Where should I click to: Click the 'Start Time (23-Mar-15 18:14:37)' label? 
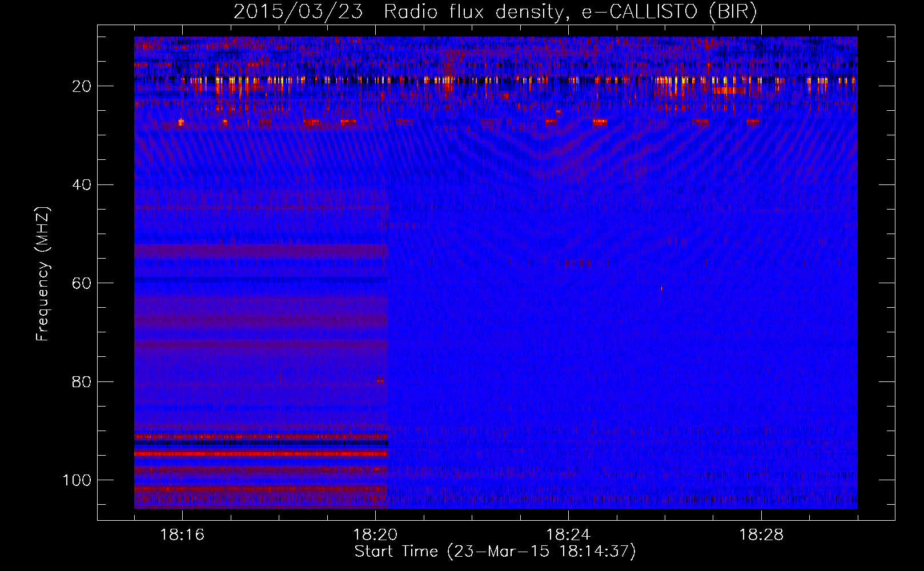[x=495, y=552]
